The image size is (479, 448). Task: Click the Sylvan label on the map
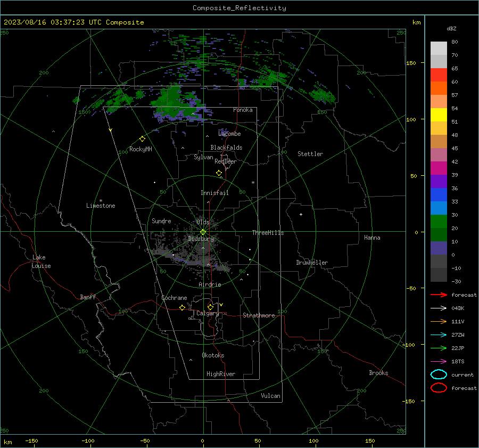[x=203, y=157]
